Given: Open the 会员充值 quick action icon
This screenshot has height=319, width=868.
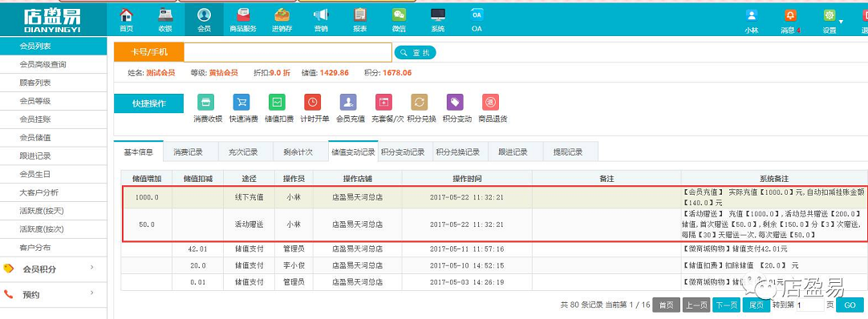Looking at the screenshot, I should coord(348,103).
